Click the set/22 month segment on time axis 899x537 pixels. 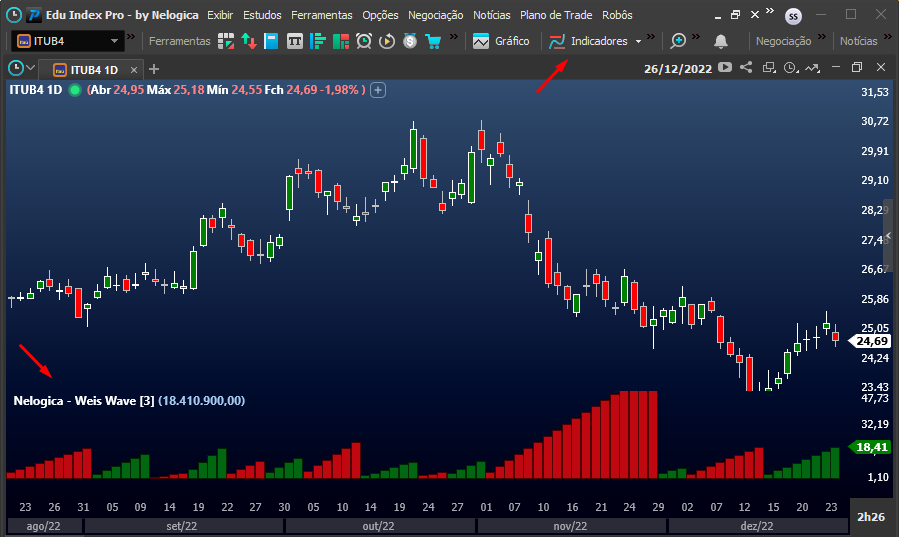tap(182, 526)
